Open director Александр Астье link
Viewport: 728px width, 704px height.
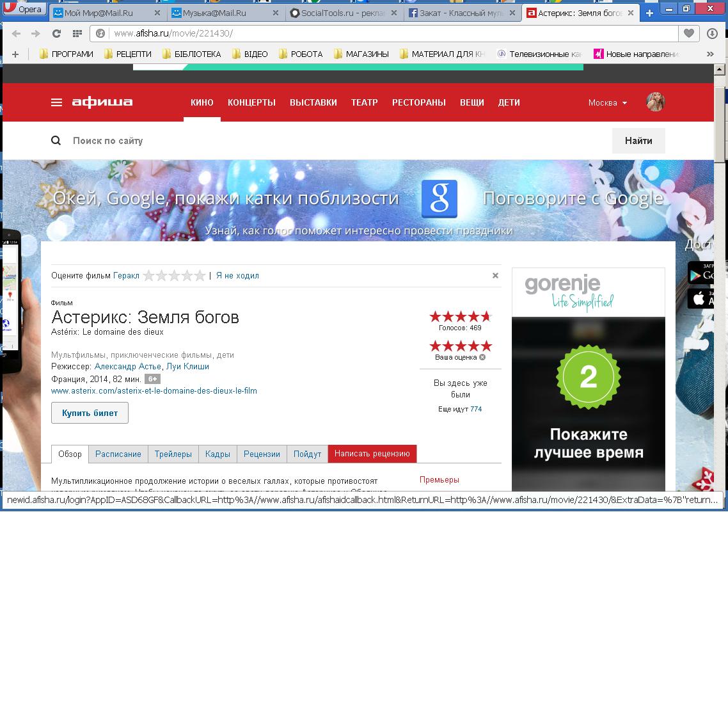pyautogui.click(x=128, y=366)
